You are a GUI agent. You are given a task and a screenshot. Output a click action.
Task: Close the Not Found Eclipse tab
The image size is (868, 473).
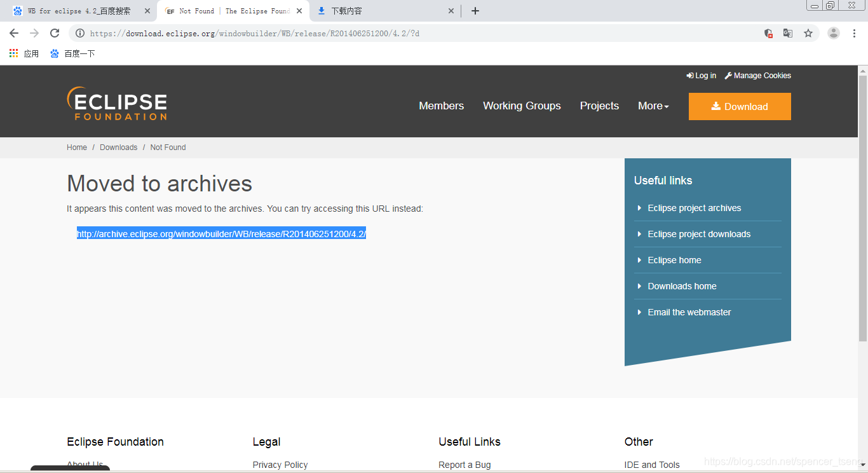pyautogui.click(x=299, y=11)
